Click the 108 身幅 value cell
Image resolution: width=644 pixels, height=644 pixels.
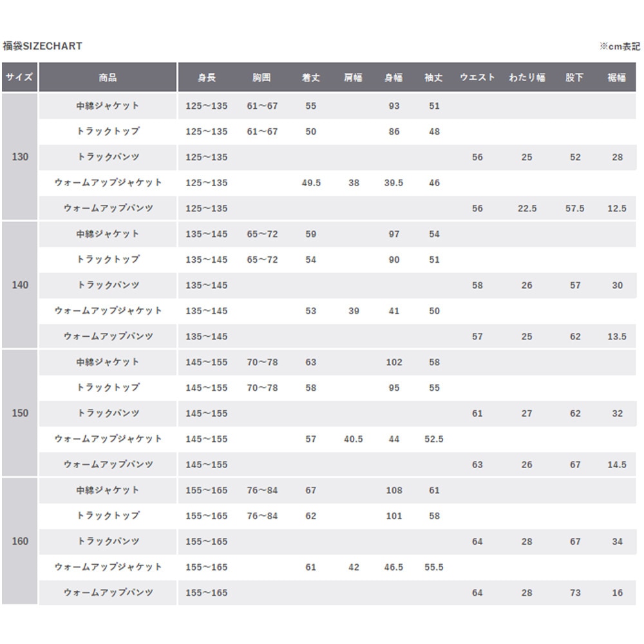tap(394, 491)
